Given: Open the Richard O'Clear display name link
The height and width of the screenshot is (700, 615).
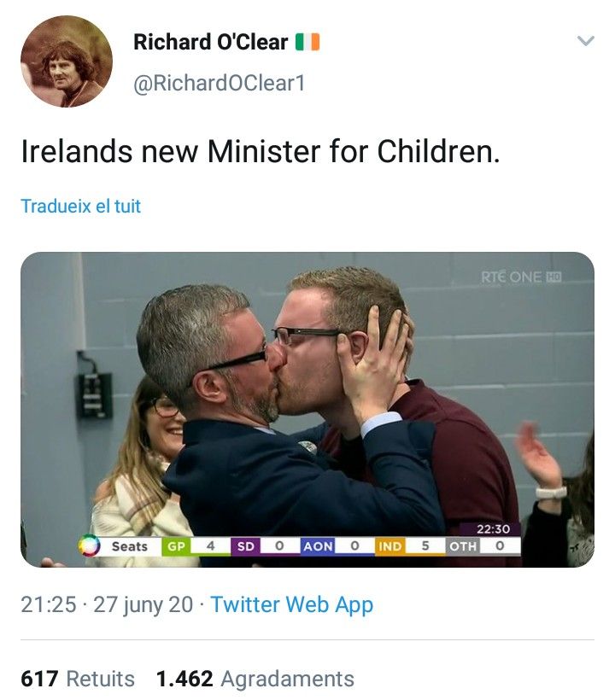Looking at the screenshot, I should point(210,42).
